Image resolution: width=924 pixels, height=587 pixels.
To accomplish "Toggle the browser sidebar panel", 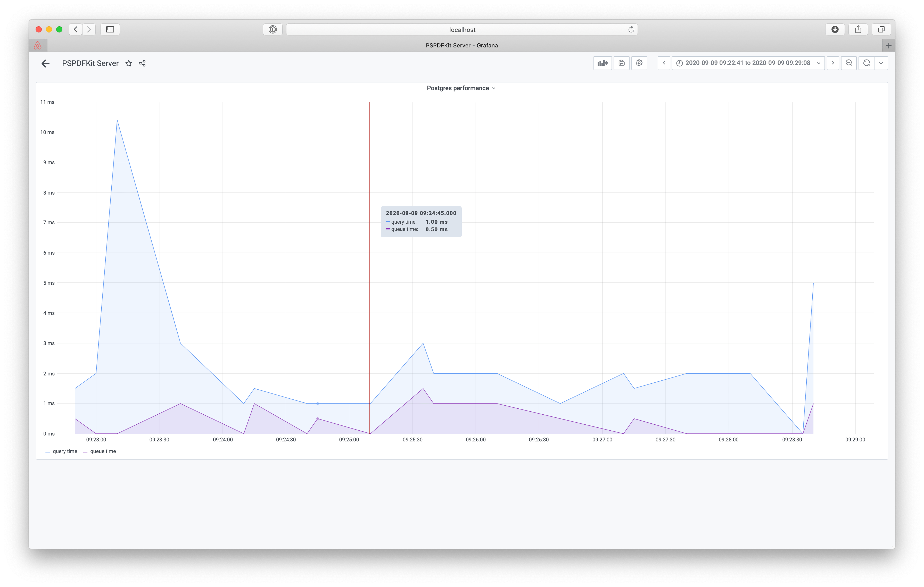I will coord(110,29).
